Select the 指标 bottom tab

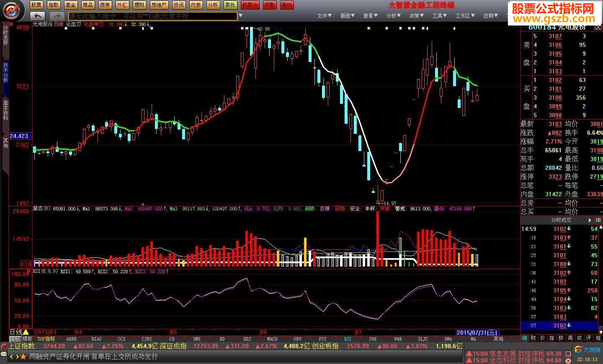coord(15,339)
